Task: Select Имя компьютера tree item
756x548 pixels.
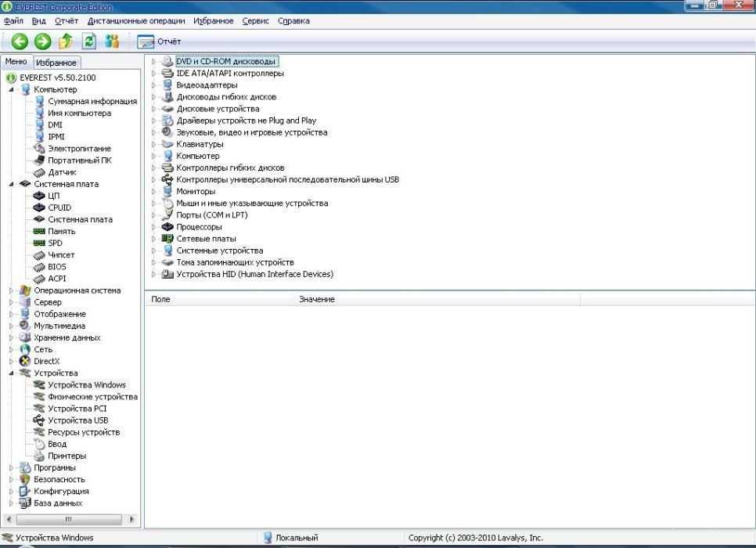Action: pos(80,114)
